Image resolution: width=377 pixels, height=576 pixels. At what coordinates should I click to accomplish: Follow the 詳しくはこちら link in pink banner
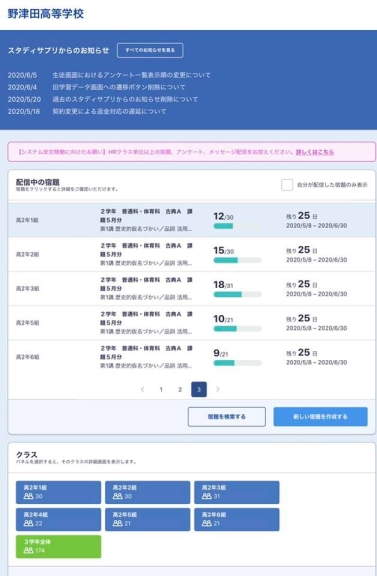click(x=315, y=152)
